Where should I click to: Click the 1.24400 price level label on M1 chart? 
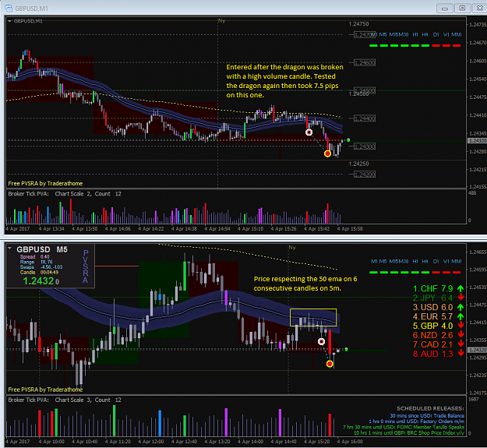[x=365, y=118]
